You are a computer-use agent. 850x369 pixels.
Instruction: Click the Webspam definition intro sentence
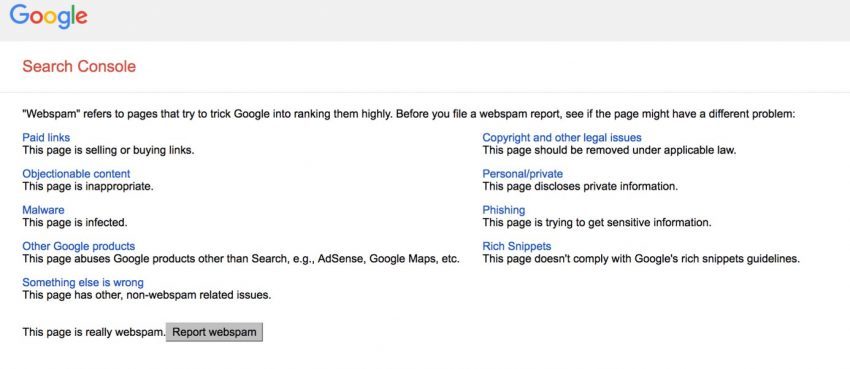409,115
